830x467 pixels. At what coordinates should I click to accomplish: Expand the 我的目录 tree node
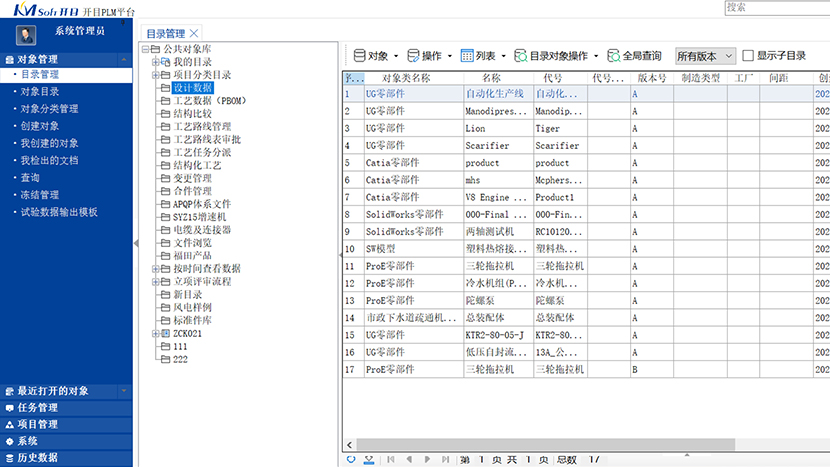tap(155, 62)
